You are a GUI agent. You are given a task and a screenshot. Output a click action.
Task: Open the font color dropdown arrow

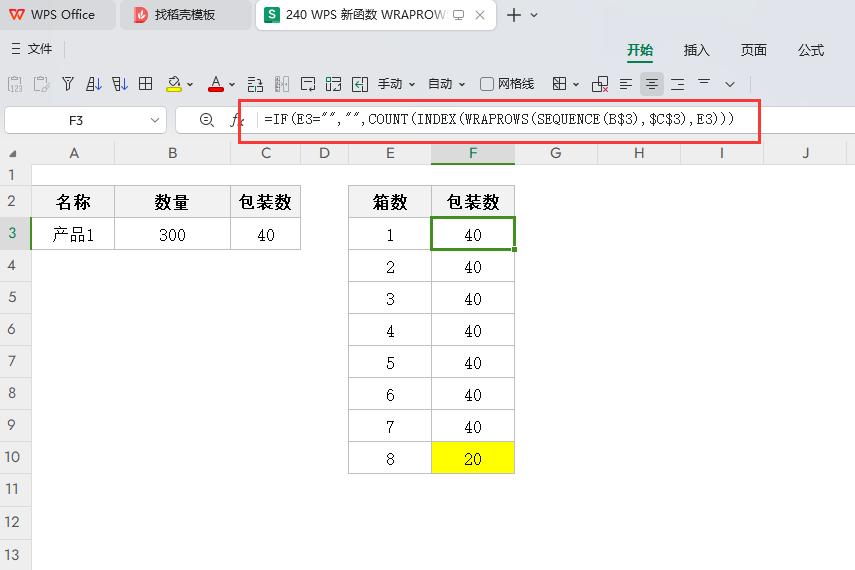click(x=232, y=85)
